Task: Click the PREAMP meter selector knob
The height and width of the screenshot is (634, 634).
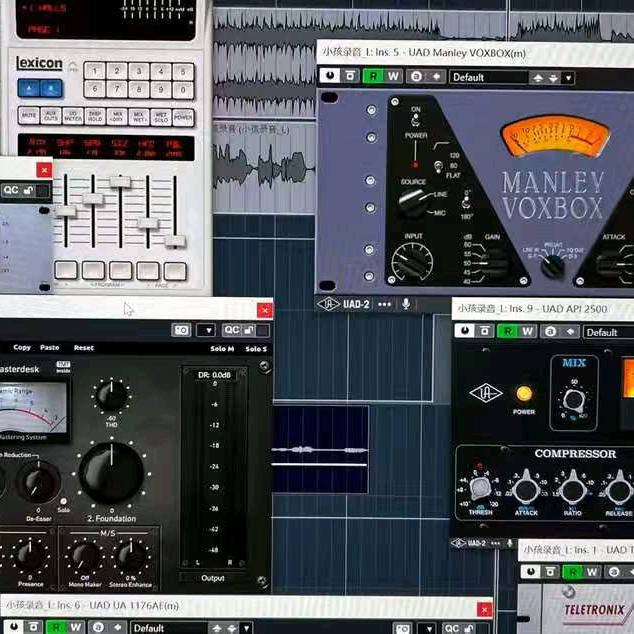Action: coord(553,265)
